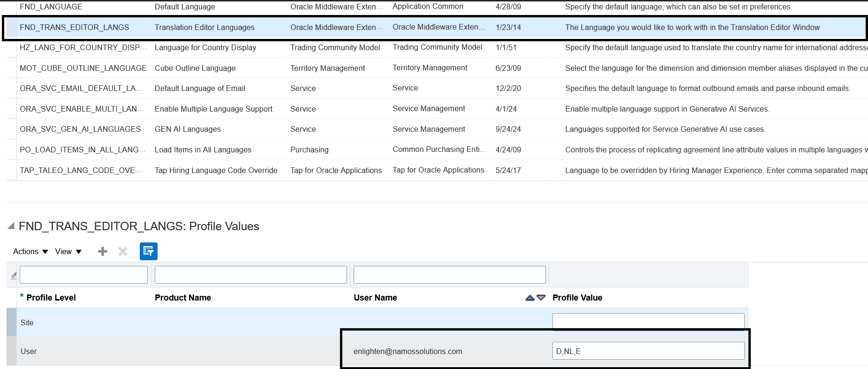Focus the Product Name filter field

click(x=251, y=275)
